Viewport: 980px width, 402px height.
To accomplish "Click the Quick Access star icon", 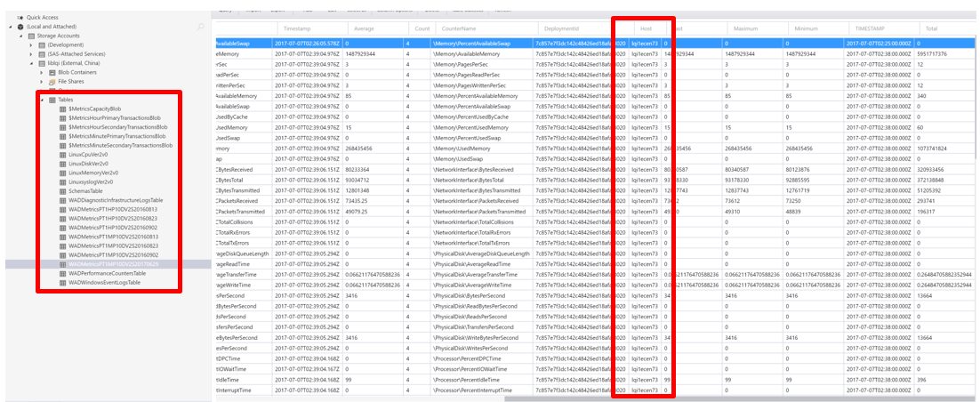I will point(21,17).
